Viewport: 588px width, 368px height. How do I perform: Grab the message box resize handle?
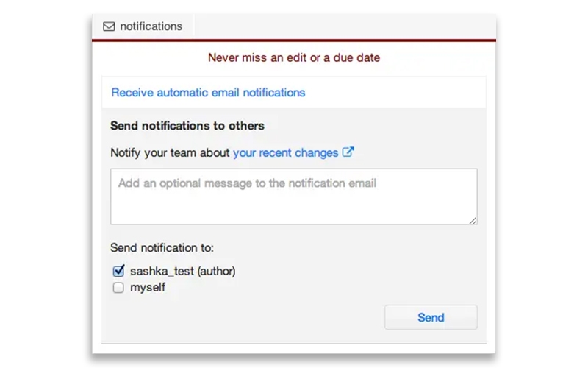click(473, 220)
